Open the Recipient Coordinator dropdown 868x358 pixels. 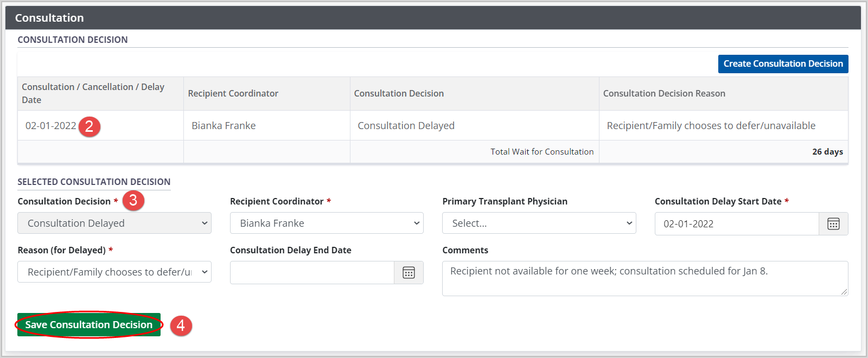[327, 223]
